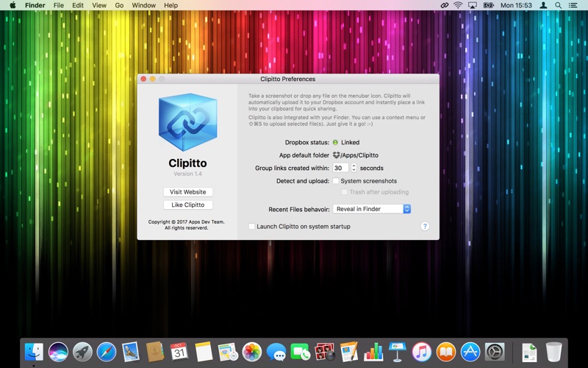Toggle Trash after uploading checkbox
Screen dimensions: 588x368
point(344,192)
